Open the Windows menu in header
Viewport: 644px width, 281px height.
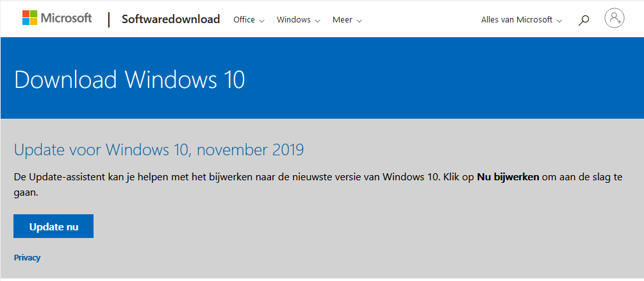coord(293,20)
